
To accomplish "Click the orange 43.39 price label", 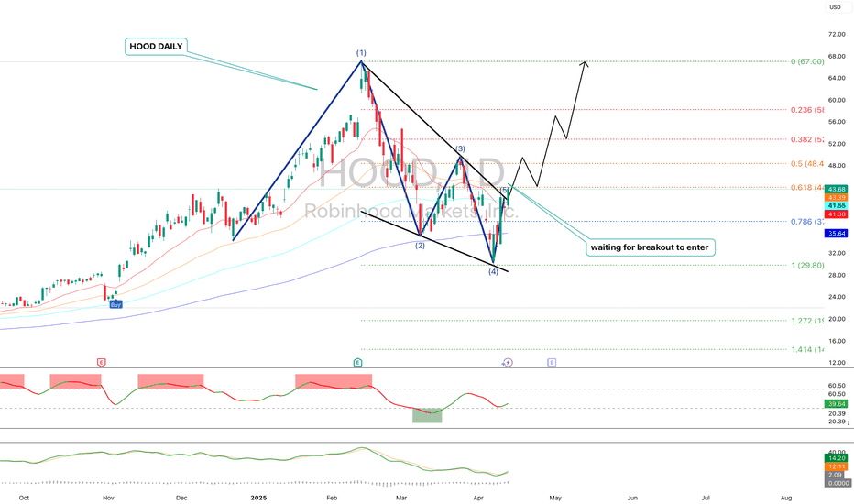I will [x=836, y=197].
